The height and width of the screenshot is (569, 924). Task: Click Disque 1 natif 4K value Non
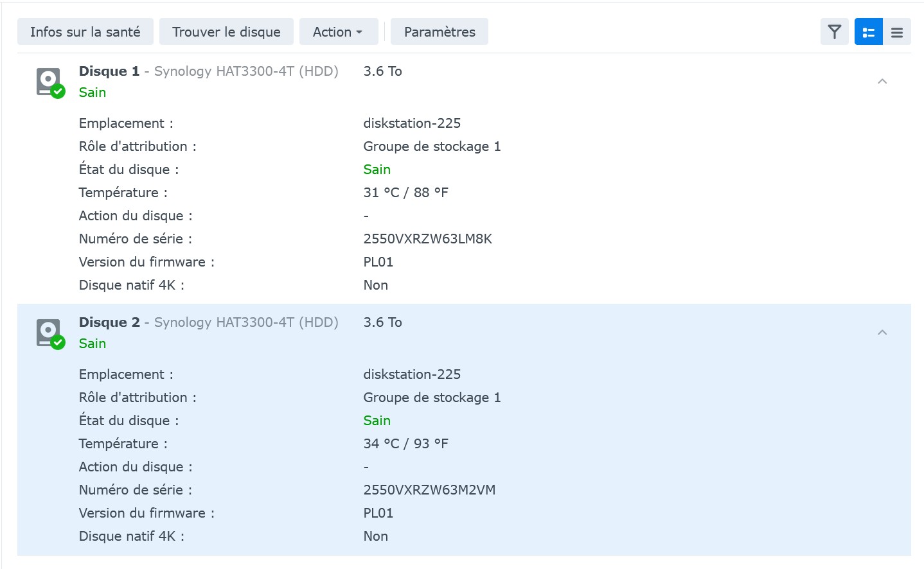coord(376,285)
